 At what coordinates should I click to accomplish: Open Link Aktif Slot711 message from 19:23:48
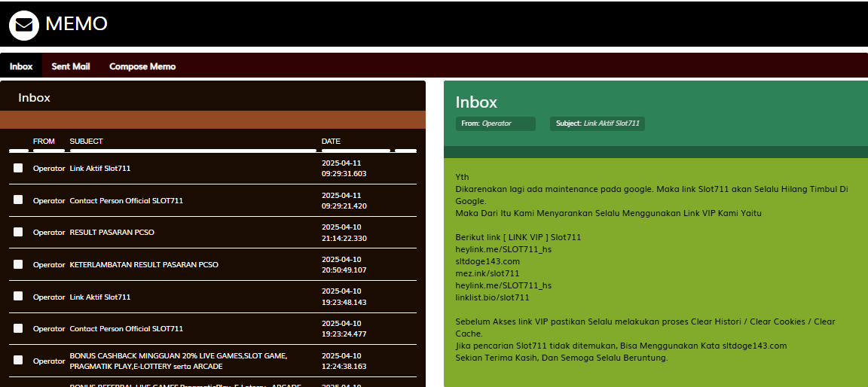[x=100, y=297]
